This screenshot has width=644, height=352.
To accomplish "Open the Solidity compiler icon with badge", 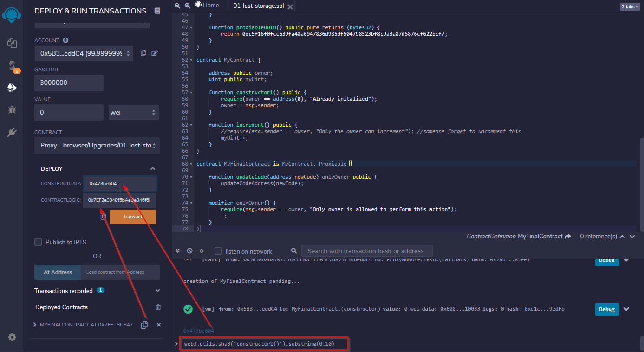I will 13,66.
